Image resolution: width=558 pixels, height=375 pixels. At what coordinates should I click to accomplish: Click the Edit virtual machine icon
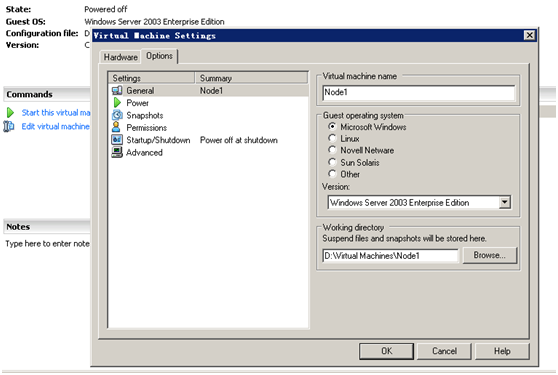point(9,126)
